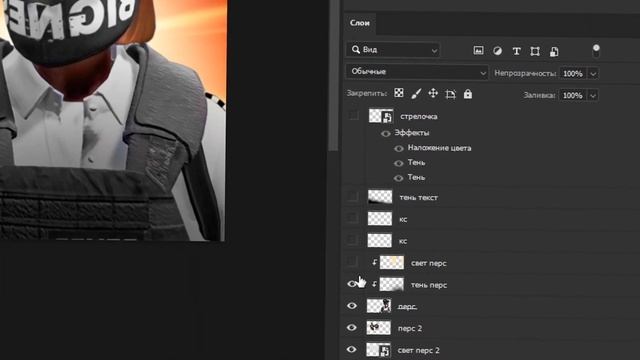Click the clipping mask arrow on свет перс
Screen dimensions: 640x360
[x=374, y=262]
